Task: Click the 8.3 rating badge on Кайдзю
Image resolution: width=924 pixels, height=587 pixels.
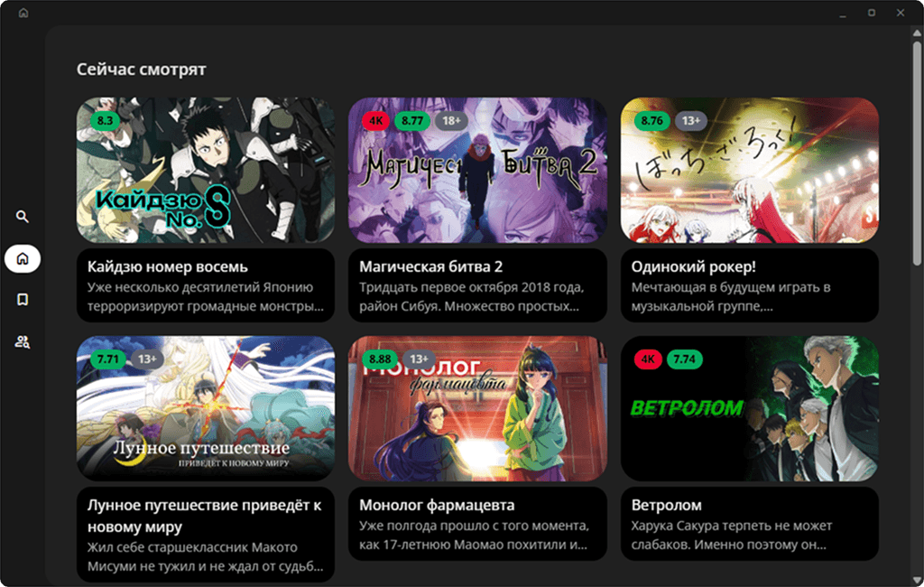Action: click(x=105, y=120)
